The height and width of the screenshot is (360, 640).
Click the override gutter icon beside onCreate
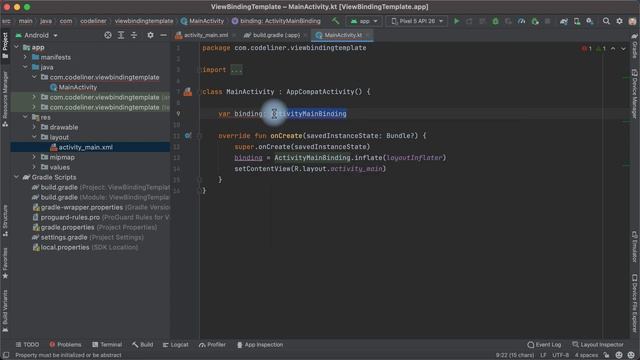188,136
